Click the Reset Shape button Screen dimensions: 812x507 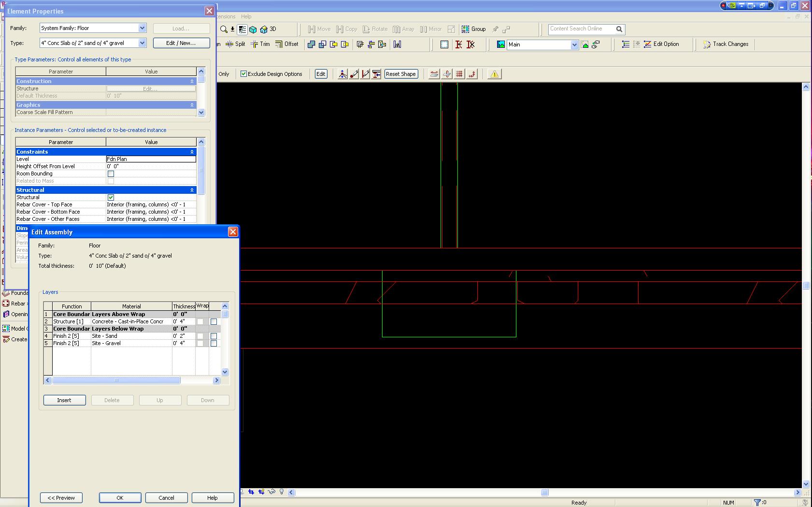(x=400, y=74)
